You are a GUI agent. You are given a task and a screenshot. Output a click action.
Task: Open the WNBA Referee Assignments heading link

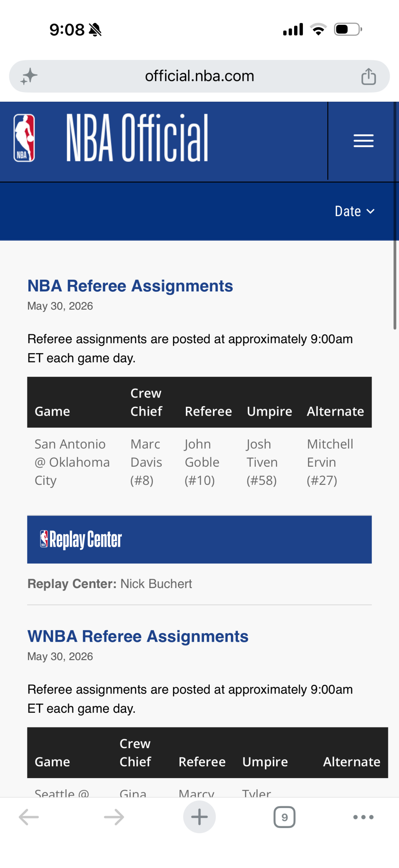click(x=138, y=636)
